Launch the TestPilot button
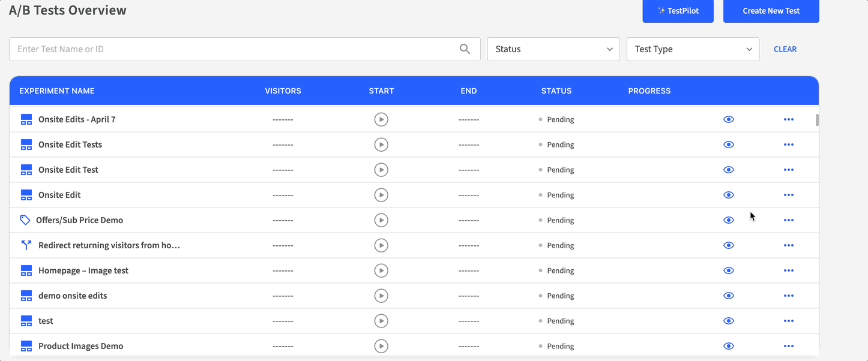 678,11
